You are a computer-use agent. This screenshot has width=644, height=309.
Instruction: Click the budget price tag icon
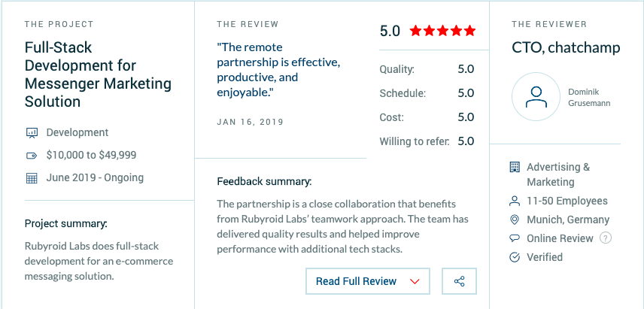pos(32,156)
